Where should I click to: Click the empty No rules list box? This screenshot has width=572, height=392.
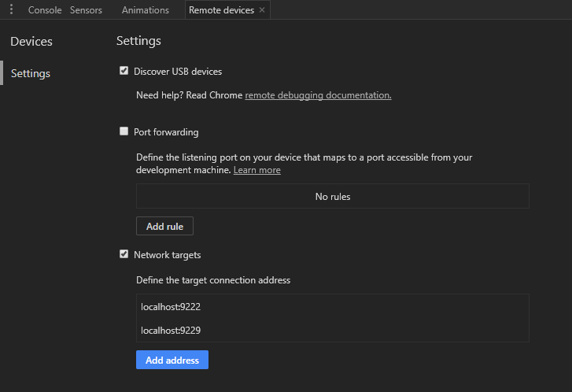click(333, 196)
